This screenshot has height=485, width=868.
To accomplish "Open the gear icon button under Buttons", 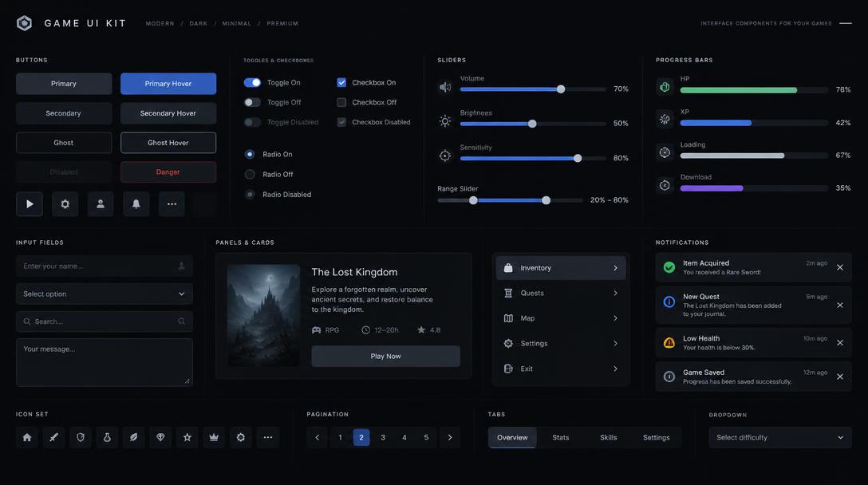I will click(65, 203).
